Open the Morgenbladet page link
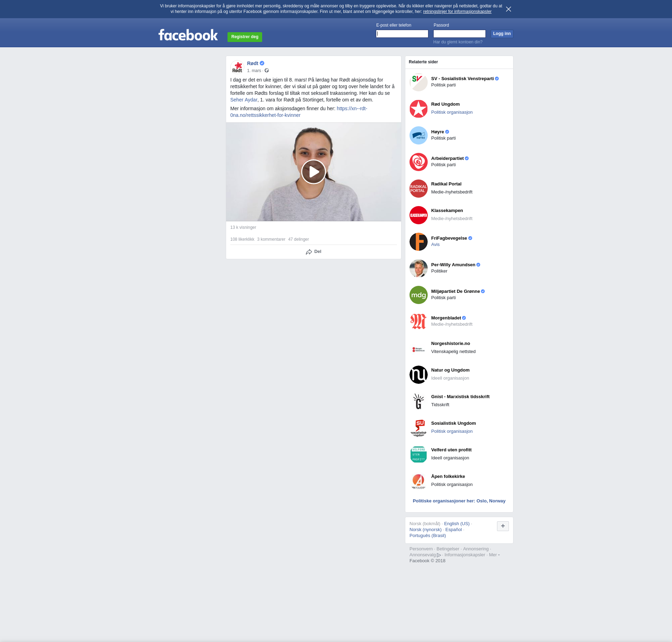 446,318
